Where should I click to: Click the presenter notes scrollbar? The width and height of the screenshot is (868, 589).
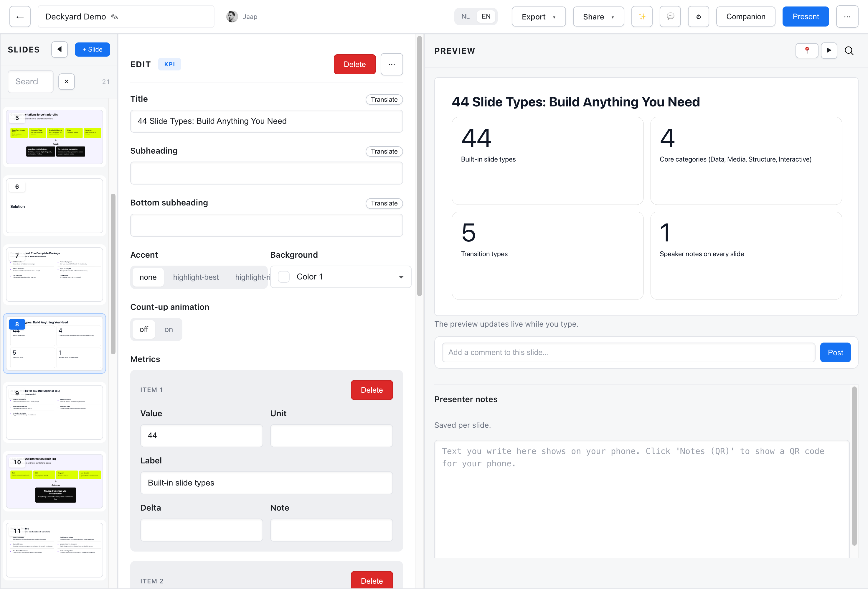[854, 466]
